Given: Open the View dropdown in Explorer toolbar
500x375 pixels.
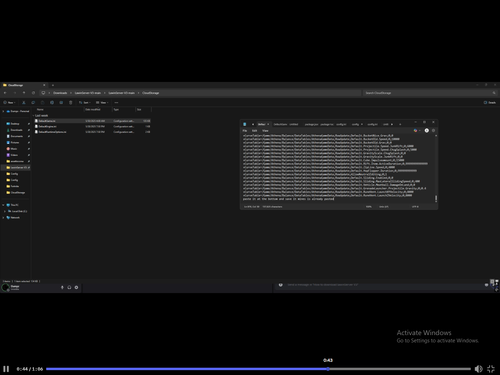Looking at the screenshot, I should [102, 103].
